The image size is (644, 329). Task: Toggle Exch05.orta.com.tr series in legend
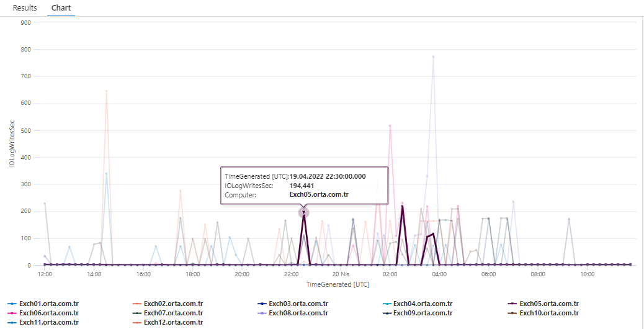[543, 304]
